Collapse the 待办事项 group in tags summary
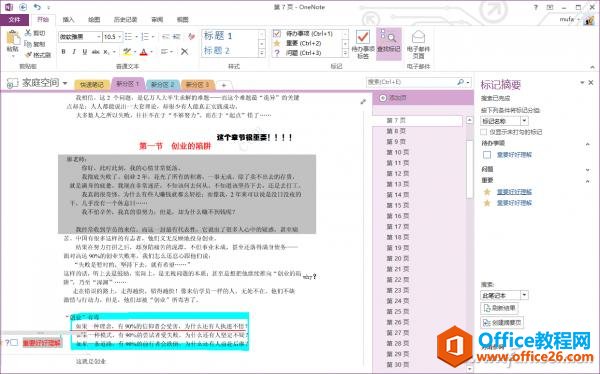This screenshot has height=374, width=600. (588, 144)
